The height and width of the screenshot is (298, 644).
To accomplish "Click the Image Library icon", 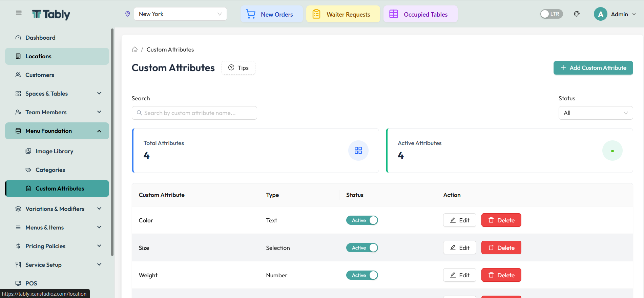I will click(28, 151).
